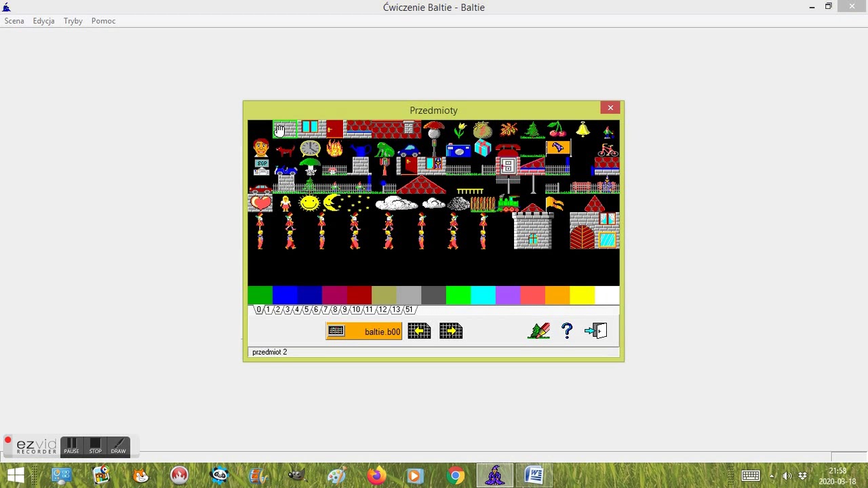Screen dimensions: 868x488
Task: Pick the crescent moon object
Action: (333, 203)
